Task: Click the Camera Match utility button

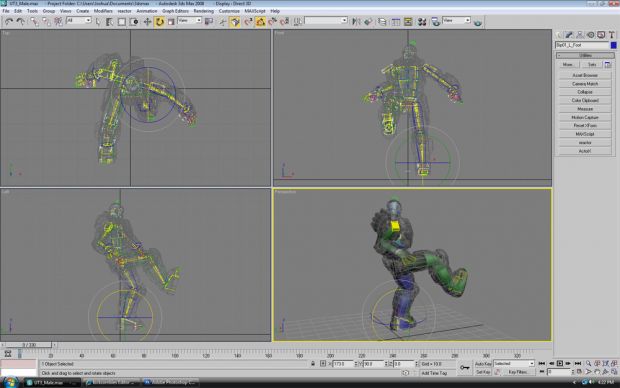Action: click(x=585, y=84)
